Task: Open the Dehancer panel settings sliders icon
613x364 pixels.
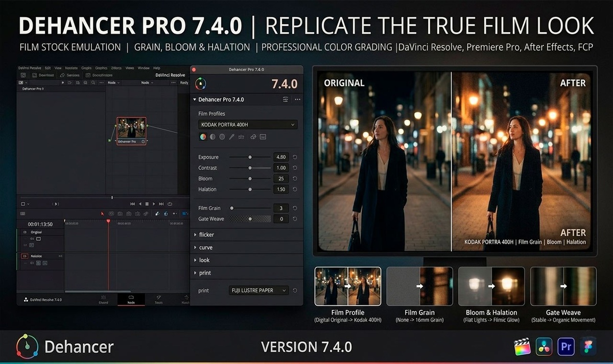Action: 286,100
